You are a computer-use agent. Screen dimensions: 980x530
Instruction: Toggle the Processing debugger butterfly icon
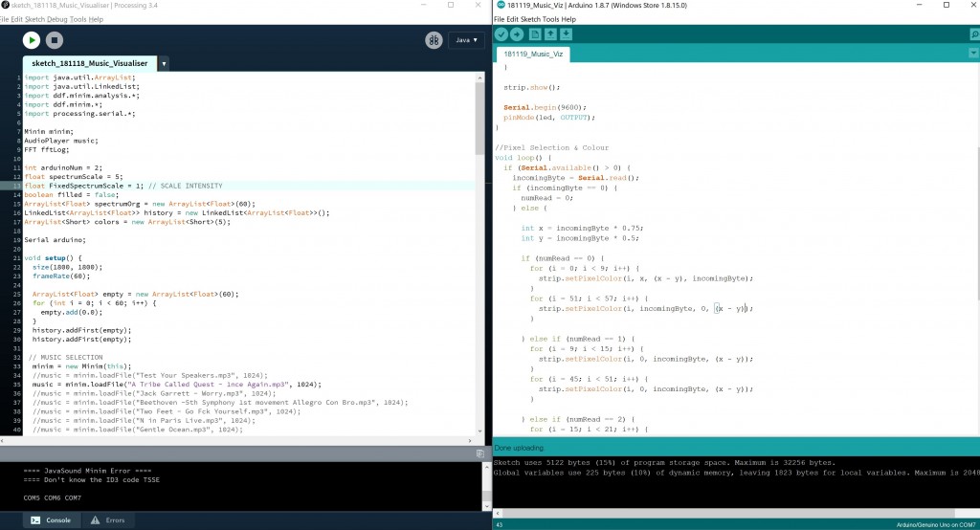tap(434, 40)
